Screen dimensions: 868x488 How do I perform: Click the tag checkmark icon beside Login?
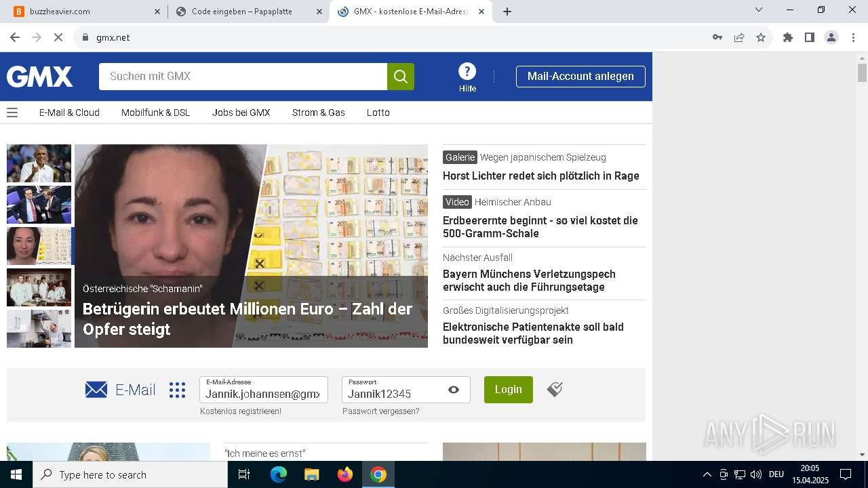555,389
